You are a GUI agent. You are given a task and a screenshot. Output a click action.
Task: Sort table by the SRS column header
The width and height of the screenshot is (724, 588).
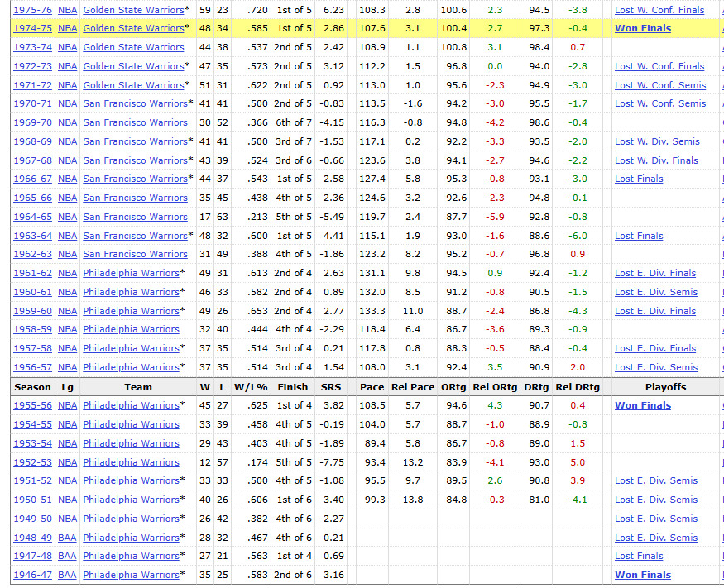(x=331, y=387)
